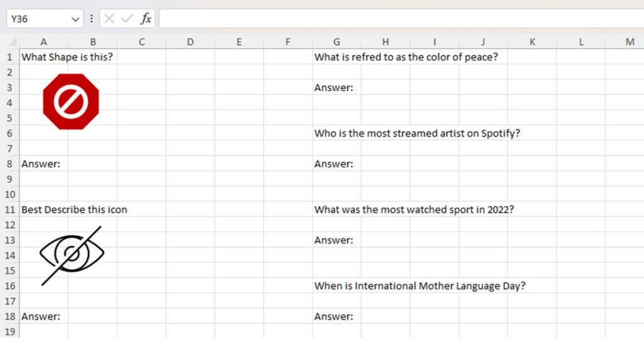Viewport: 644px width, 338px height.
Task: Select column D header
Action: 190,42
